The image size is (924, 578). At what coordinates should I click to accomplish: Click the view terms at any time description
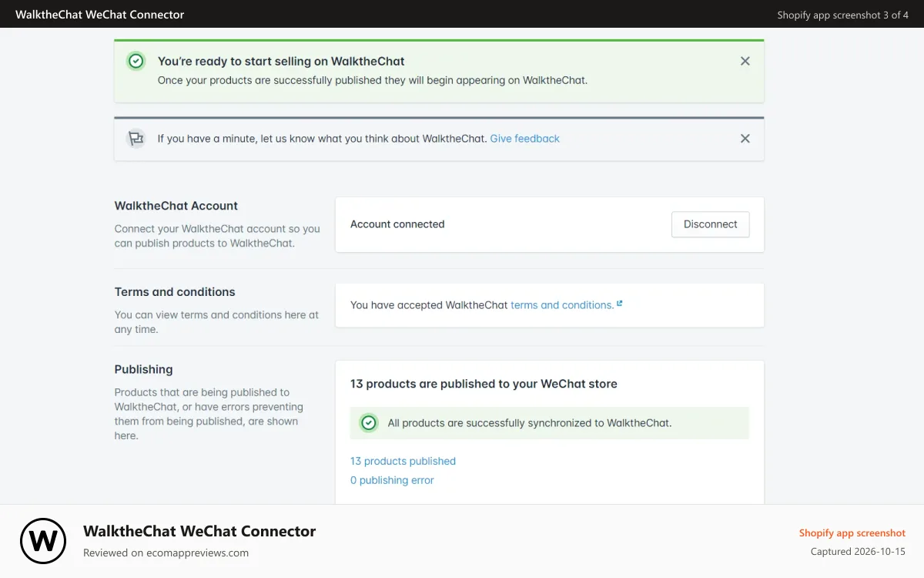point(216,322)
